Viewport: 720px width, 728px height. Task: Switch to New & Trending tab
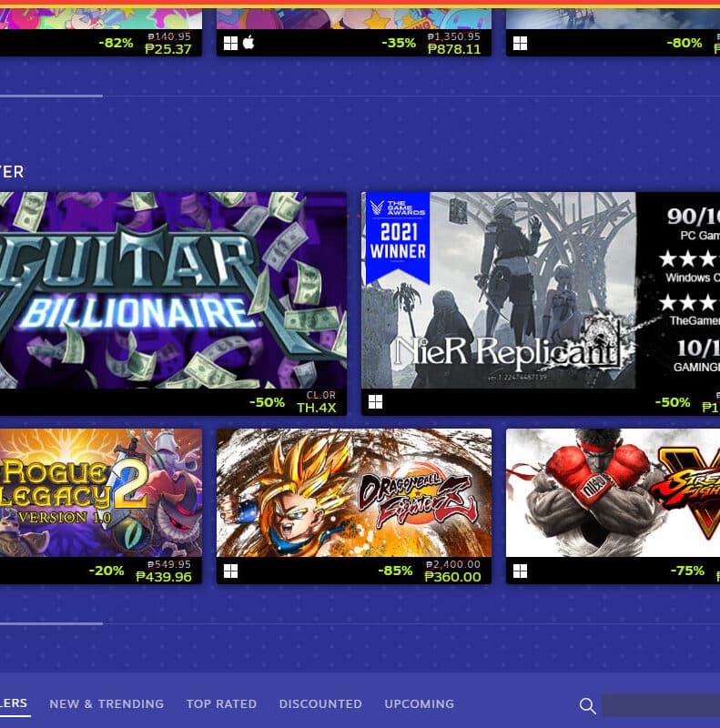tap(106, 703)
